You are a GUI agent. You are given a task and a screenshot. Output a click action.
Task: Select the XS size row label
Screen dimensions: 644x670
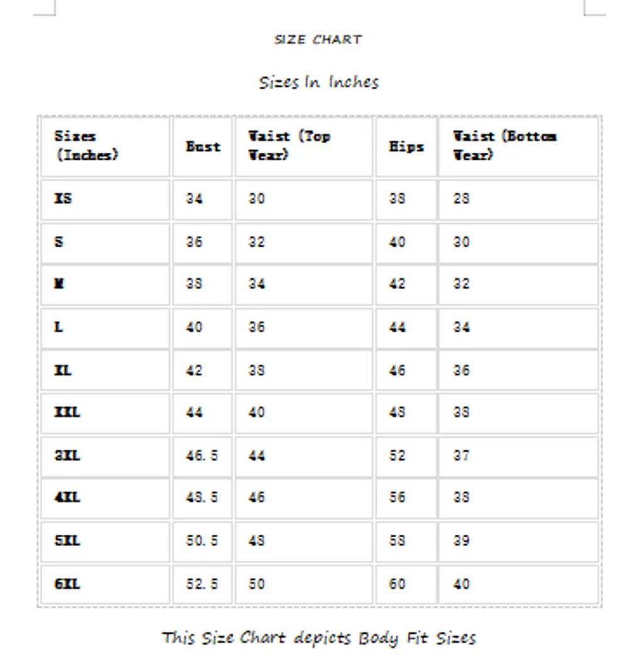click(64, 199)
